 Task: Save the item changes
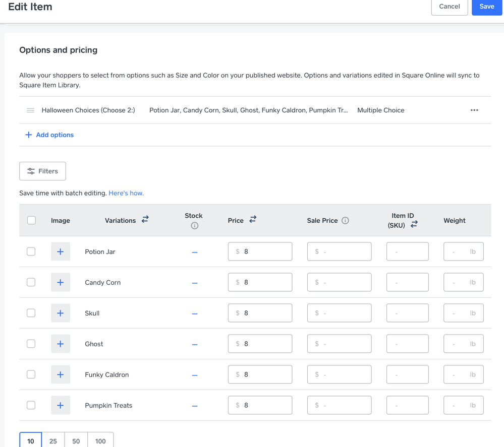point(486,7)
